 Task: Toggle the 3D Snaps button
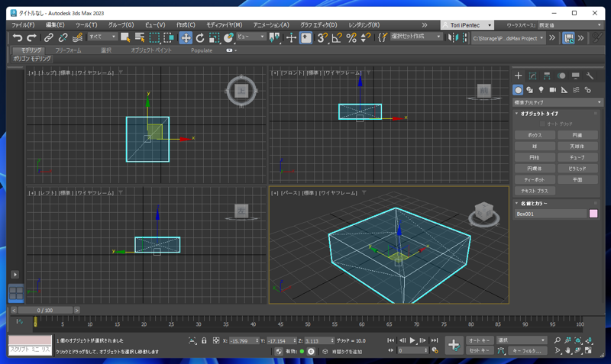point(322,37)
